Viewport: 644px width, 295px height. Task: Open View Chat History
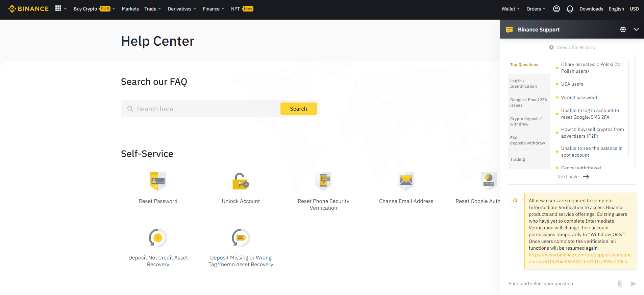click(x=576, y=47)
